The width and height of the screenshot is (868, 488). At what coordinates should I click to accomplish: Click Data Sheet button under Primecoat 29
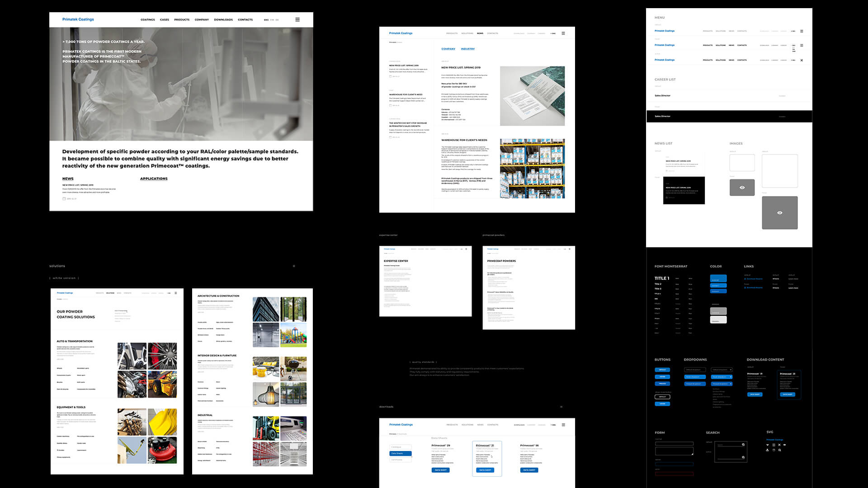pyautogui.click(x=440, y=470)
